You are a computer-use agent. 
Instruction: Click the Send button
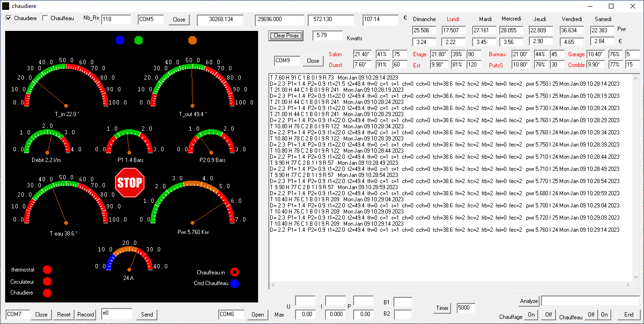147,315
